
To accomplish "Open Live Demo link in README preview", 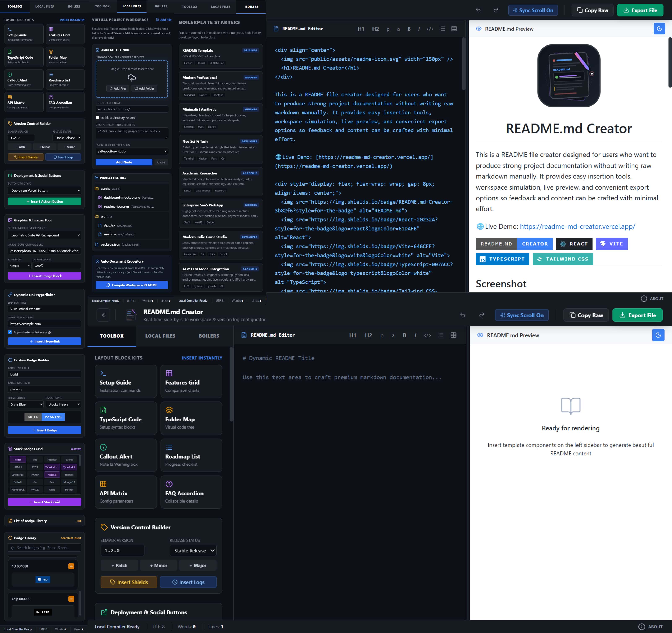I will [x=577, y=227].
